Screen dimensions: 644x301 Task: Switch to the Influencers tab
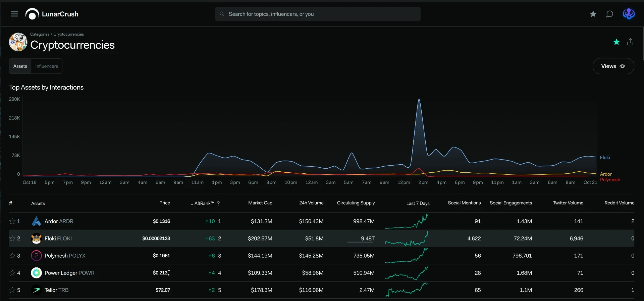pos(47,66)
